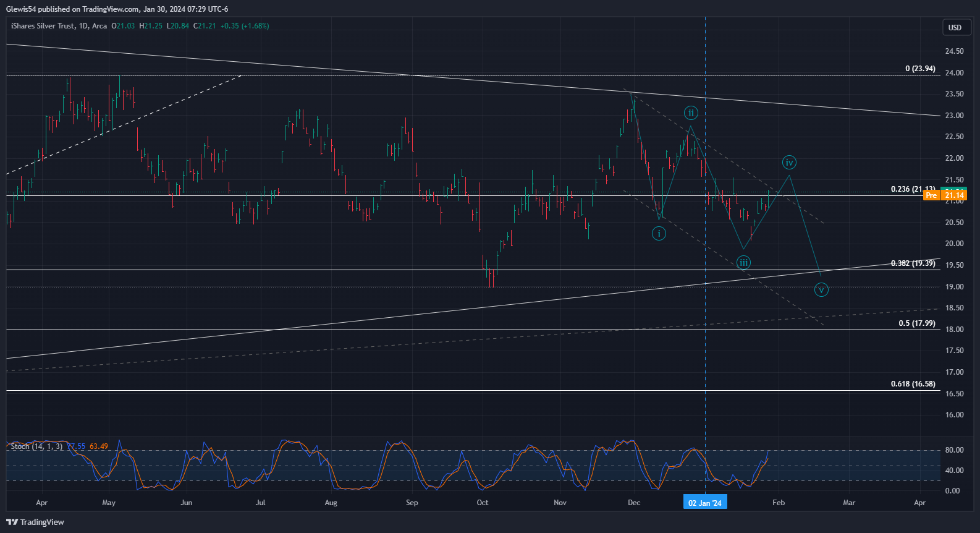980x533 pixels.
Task: Click the C21.21 close value in header
Action: [205, 26]
